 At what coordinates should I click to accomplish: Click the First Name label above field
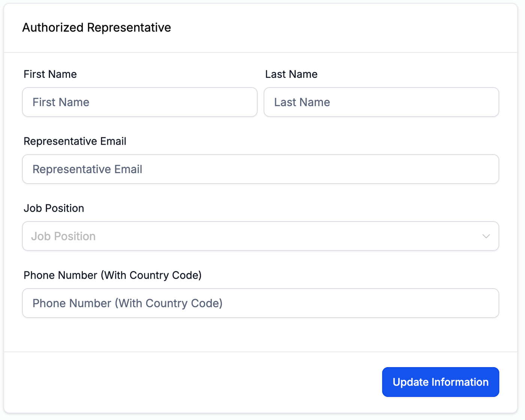[x=50, y=74]
